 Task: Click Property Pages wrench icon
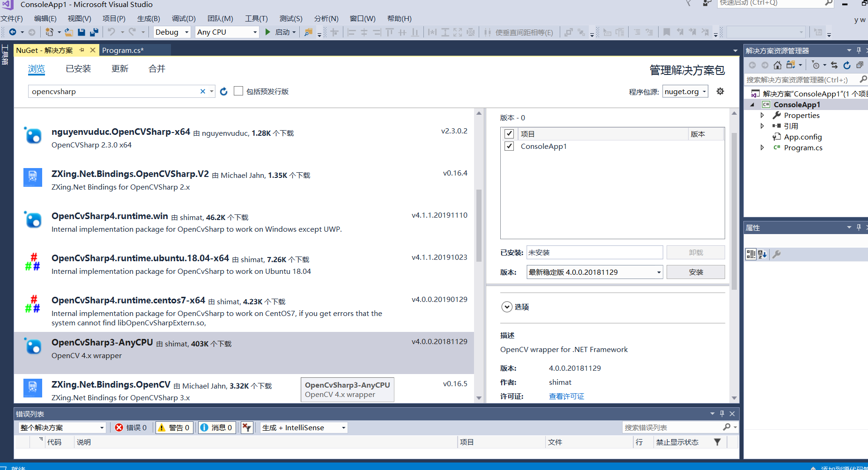[x=776, y=254]
